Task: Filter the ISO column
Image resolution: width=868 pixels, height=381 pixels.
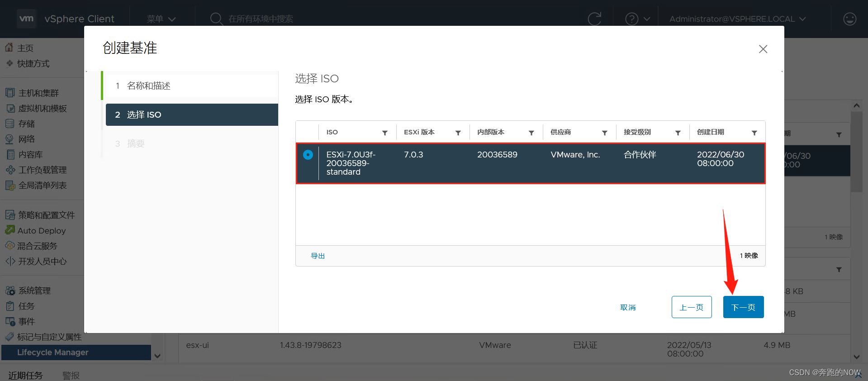Action: click(x=385, y=133)
